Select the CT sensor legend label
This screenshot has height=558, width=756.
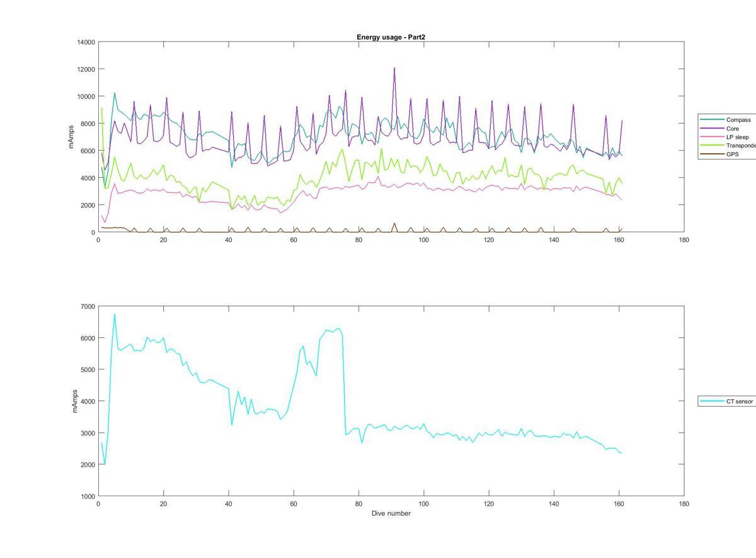coord(740,401)
